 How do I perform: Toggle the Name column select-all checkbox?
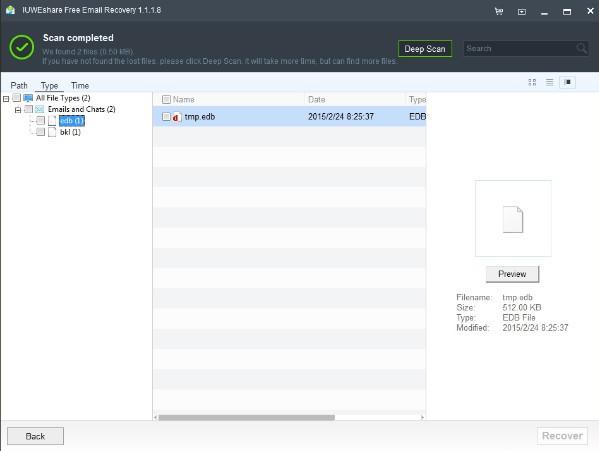tap(166, 99)
